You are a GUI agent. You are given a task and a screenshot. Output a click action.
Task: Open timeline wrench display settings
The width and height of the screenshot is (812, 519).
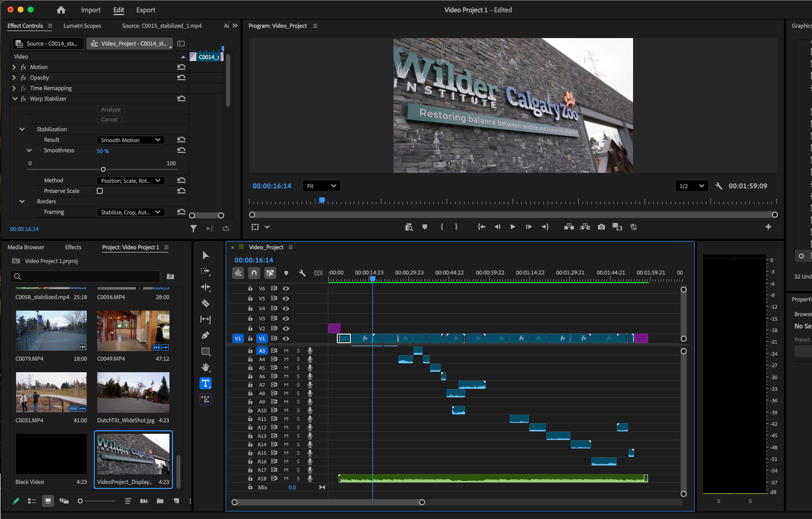coord(302,273)
